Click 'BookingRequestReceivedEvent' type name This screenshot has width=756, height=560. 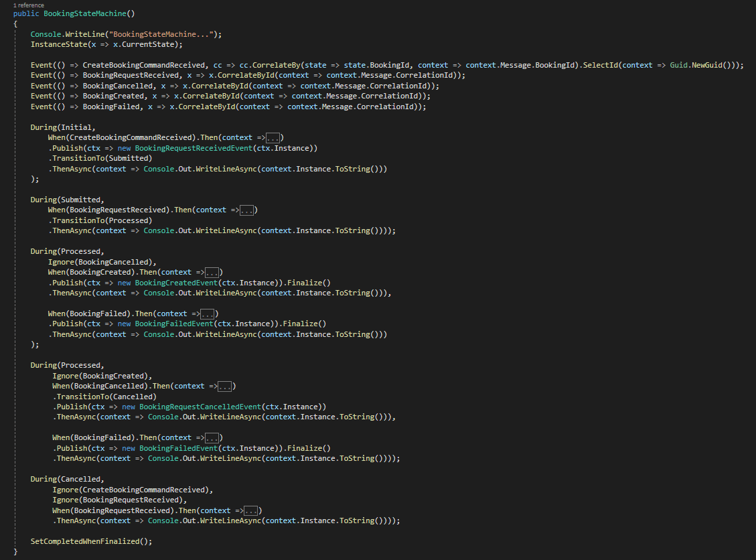[x=194, y=148]
